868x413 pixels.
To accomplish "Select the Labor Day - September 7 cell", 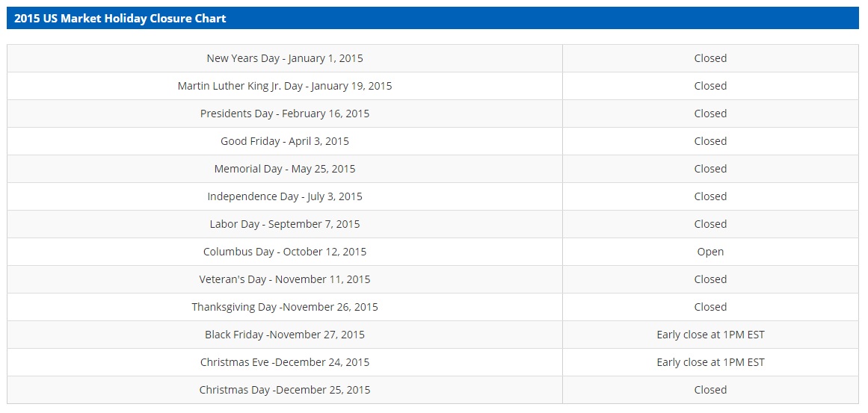I will pos(285,224).
